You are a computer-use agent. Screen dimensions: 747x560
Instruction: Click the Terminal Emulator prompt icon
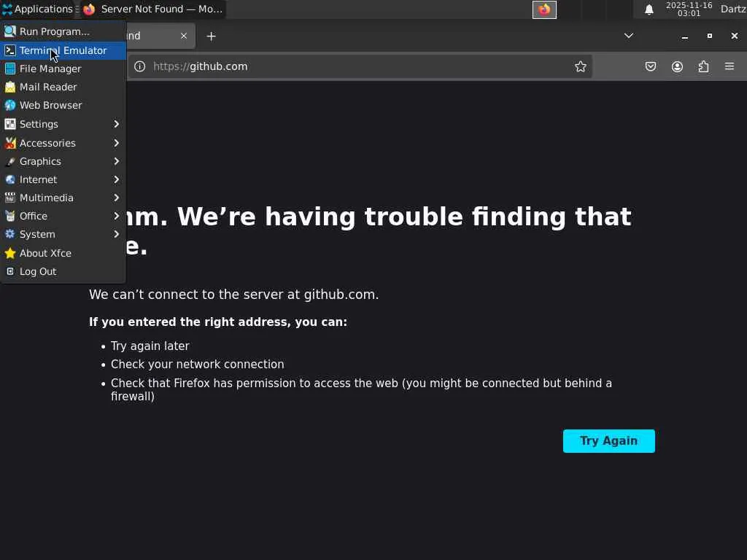coord(10,50)
